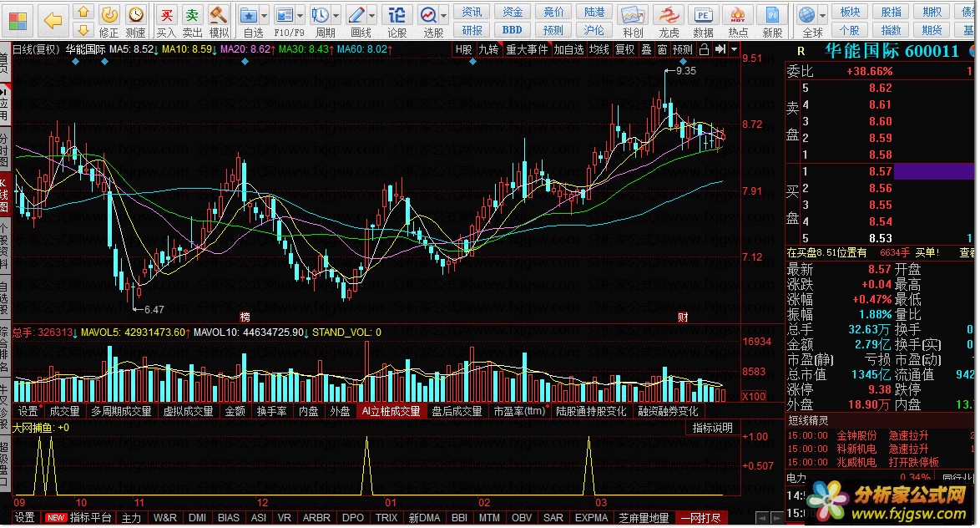The width and height of the screenshot is (980, 528).
Task: Toggle the 均线 moving averages display
Action: 599,49
